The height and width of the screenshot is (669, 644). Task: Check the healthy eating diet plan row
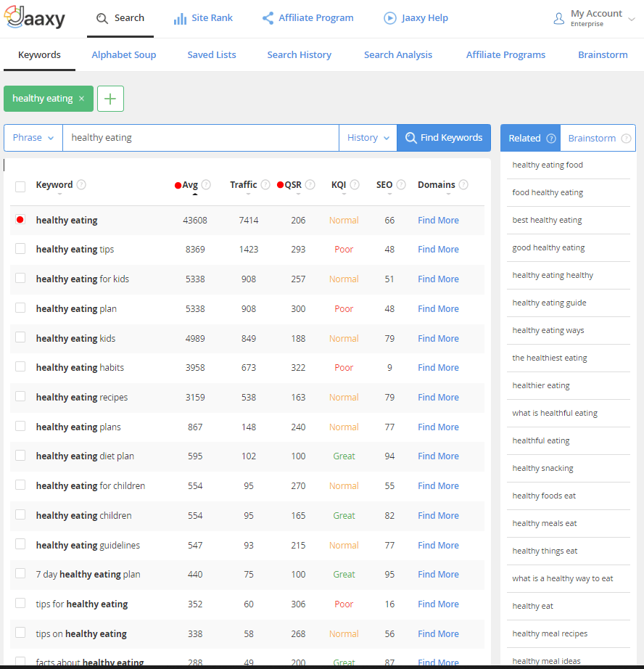20,456
